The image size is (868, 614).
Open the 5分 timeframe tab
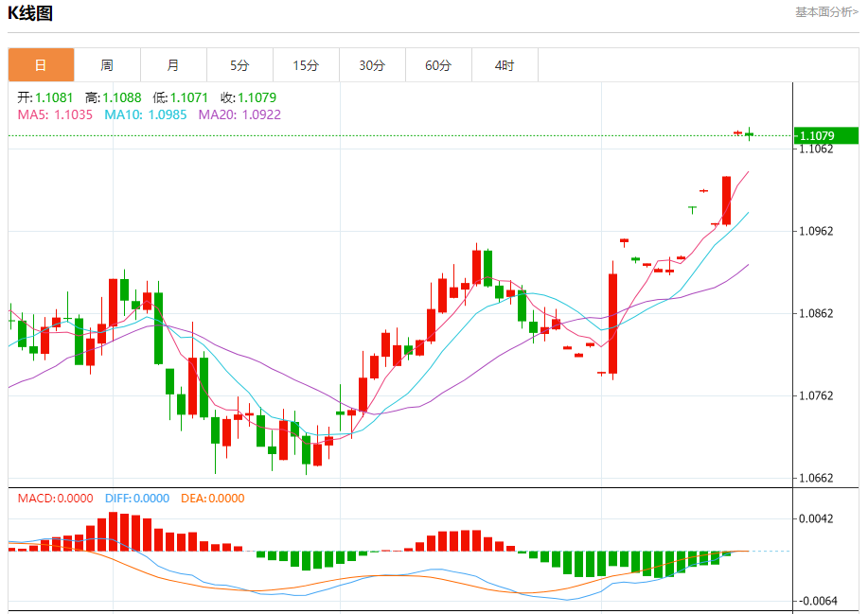tap(239, 65)
